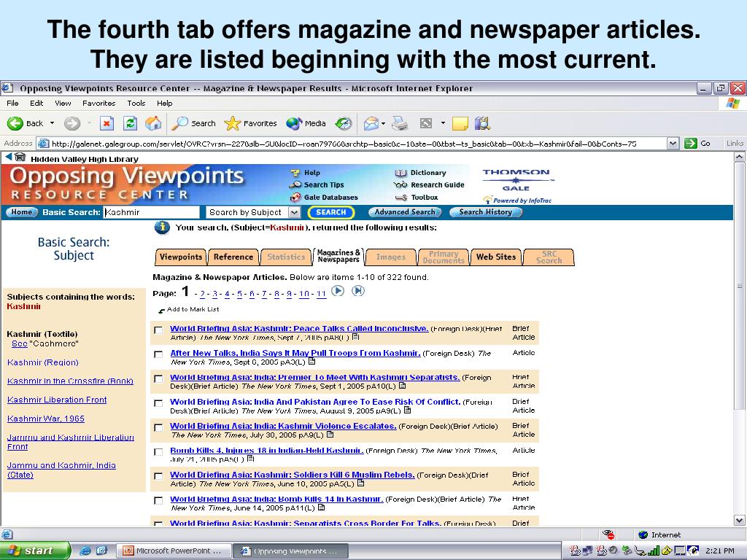Click the Research books icon in toolbar

tap(482, 123)
